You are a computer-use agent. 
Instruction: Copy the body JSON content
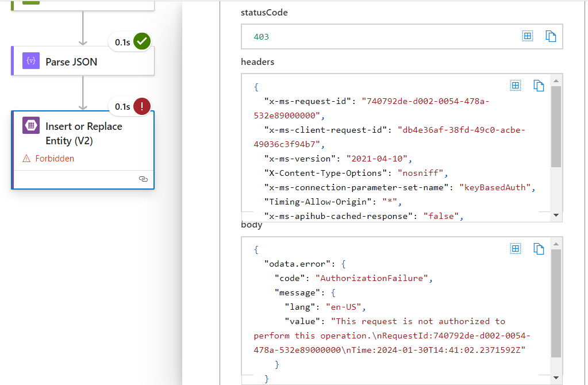tap(539, 249)
